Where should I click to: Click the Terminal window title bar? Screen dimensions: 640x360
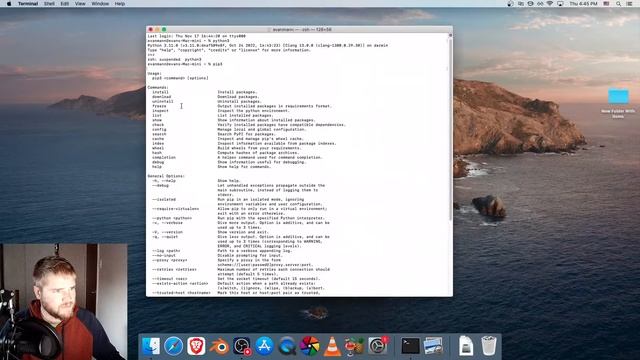click(x=299, y=29)
